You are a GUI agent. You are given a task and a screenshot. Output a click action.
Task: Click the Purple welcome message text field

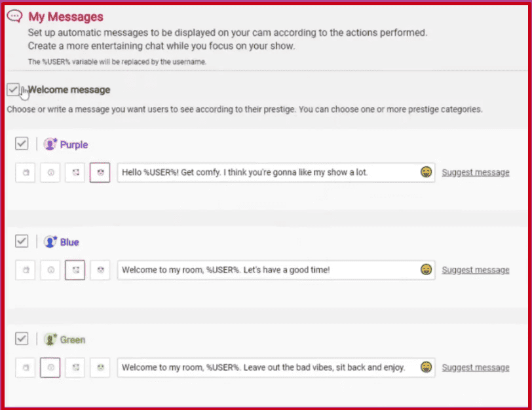pos(265,173)
